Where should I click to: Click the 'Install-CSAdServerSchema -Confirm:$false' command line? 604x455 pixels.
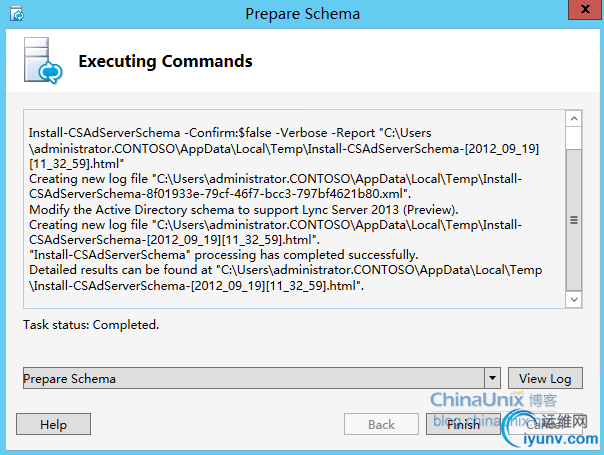click(230, 133)
